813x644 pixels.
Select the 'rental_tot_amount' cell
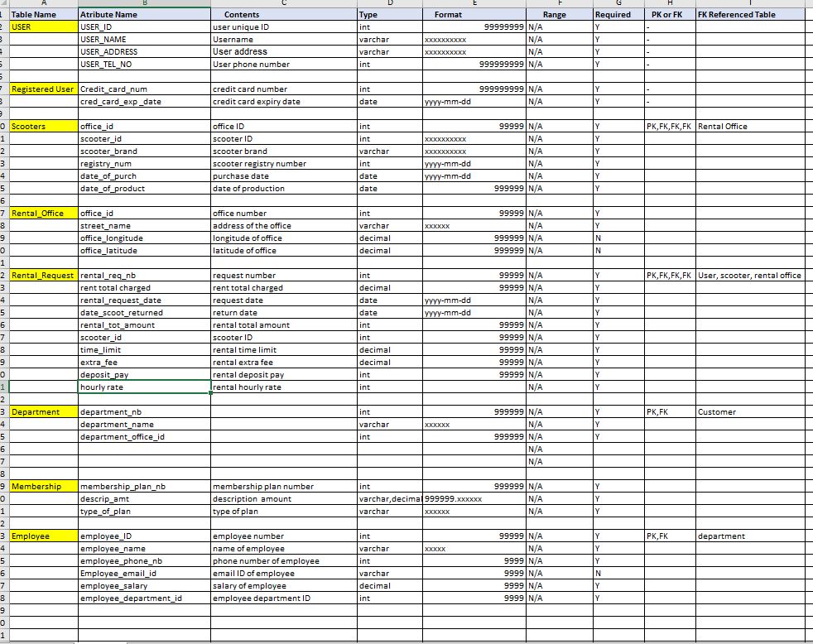click(144, 325)
